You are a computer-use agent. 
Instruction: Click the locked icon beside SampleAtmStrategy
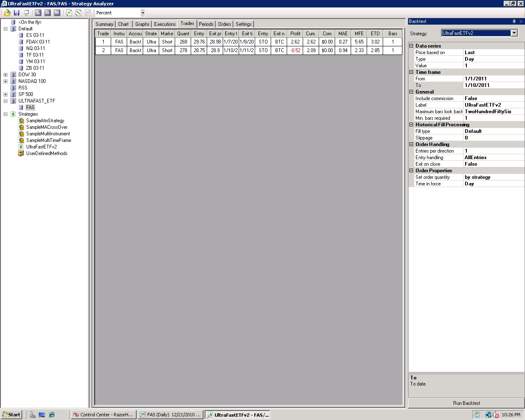pos(21,121)
